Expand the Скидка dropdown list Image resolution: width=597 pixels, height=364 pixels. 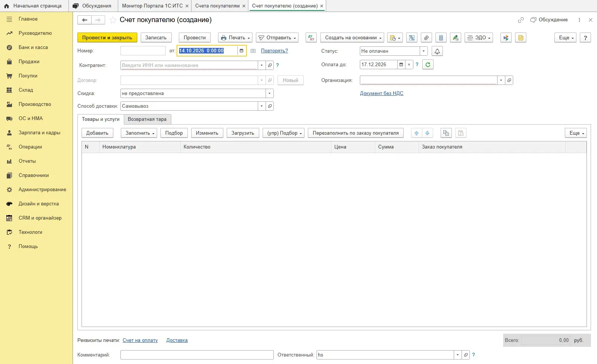point(270,93)
